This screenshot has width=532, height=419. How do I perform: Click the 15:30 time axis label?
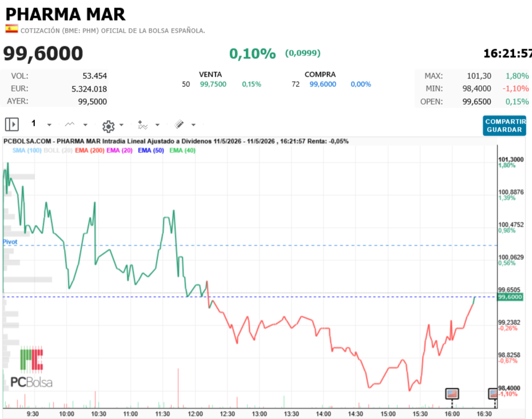pyautogui.click(x=420, y=414)
